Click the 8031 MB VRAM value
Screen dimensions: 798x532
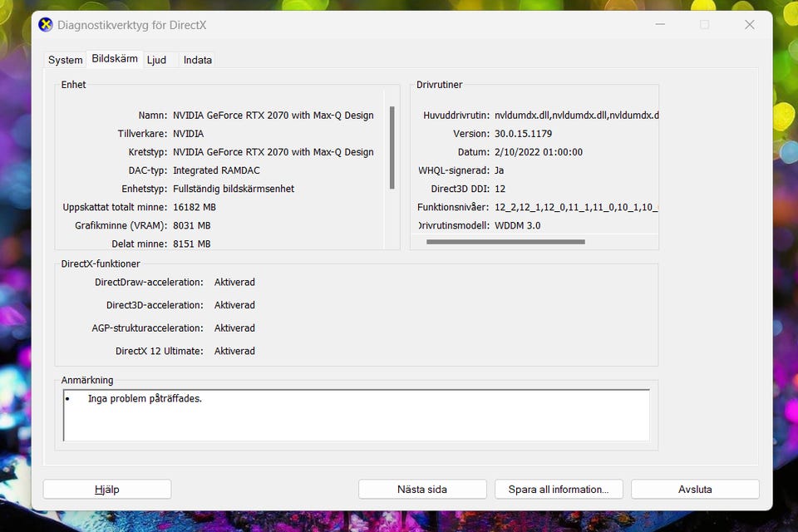(192, 225)
